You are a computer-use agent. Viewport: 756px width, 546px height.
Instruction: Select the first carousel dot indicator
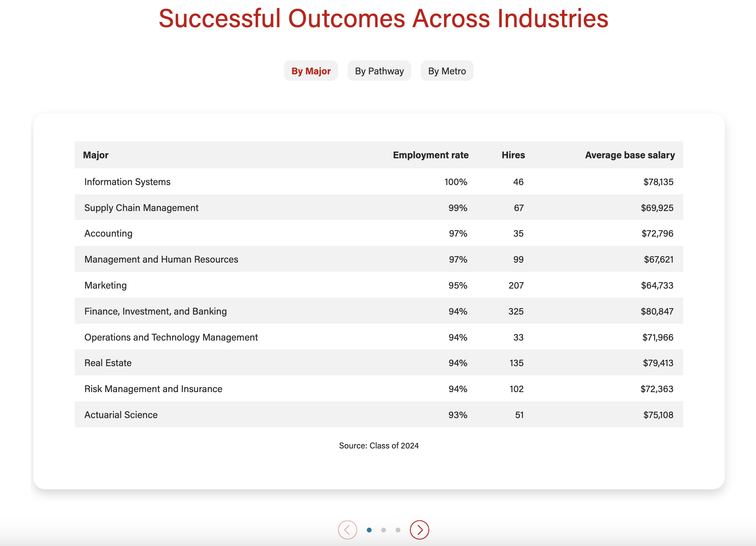click(369, 530)
